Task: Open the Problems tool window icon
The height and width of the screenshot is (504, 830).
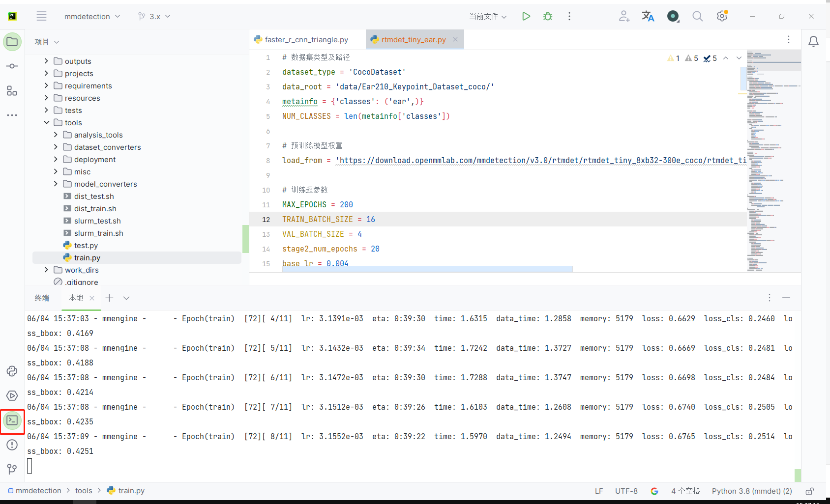Action: (12, 445)
